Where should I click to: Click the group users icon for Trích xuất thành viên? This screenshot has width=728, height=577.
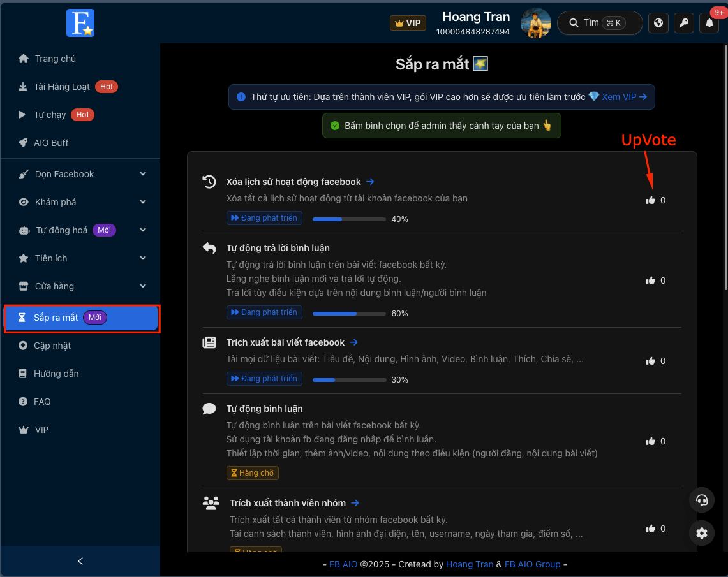point(211,503)
